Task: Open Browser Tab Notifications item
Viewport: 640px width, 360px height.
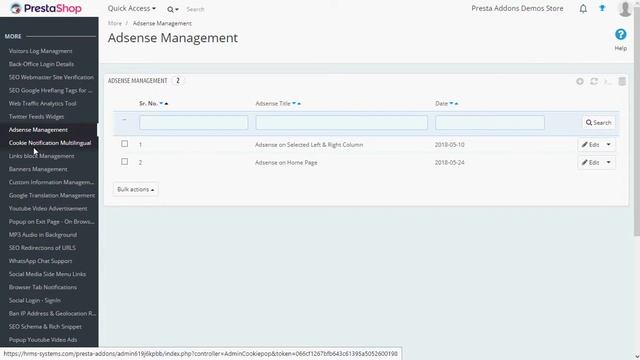Action: tap(43, 287)
